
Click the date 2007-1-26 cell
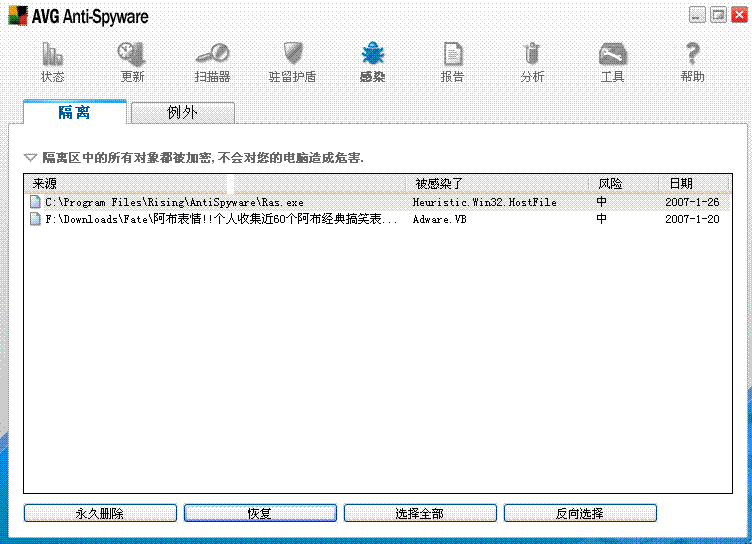(692, 202)
